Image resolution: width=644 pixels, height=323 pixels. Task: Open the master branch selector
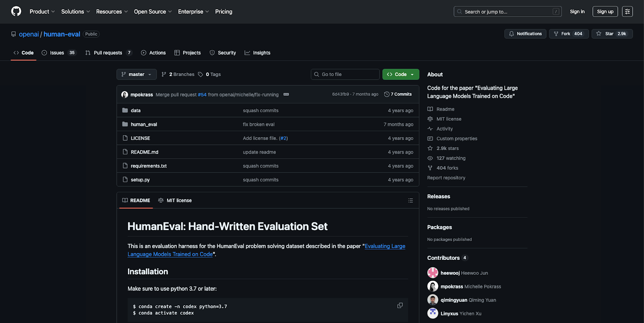coord(136,74)
